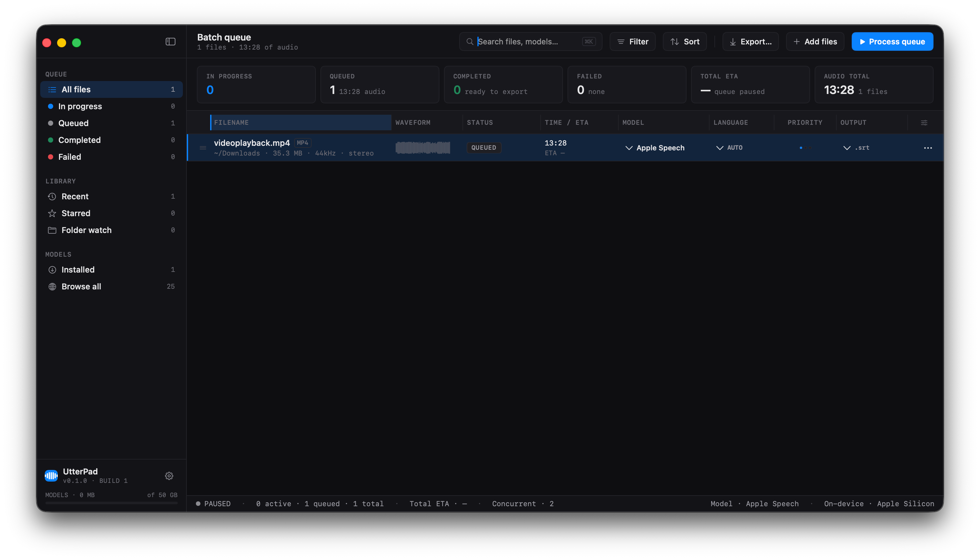The width and height of the screenshot is (980, 560).
Task: Click Add files button
Action: pos(815,41)
